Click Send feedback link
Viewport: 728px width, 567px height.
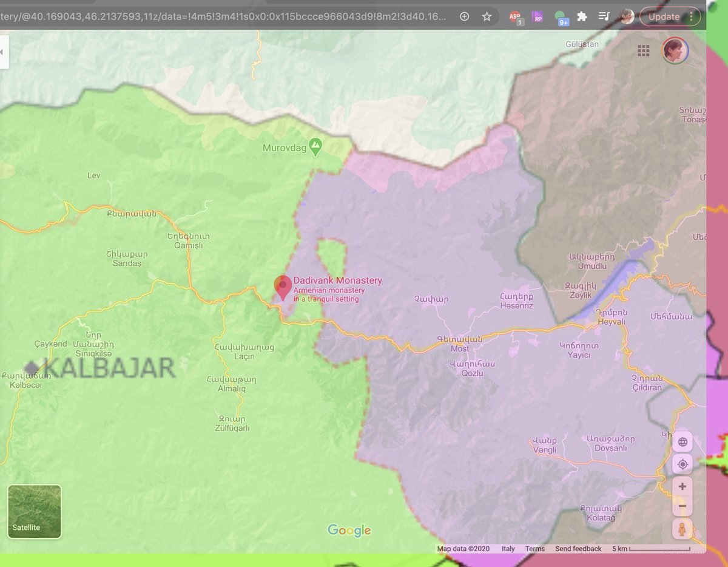tap(578, 549)
